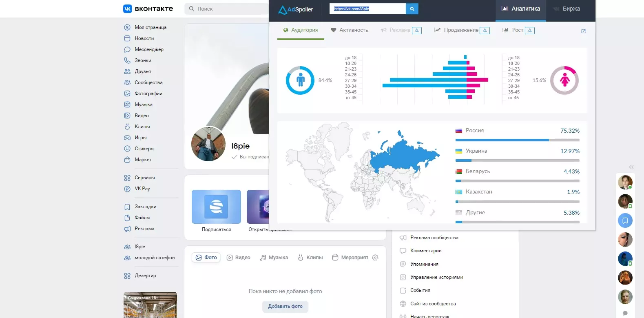Select the Клипы tab on the community page
644x318 pixels.
coord(310,258)
